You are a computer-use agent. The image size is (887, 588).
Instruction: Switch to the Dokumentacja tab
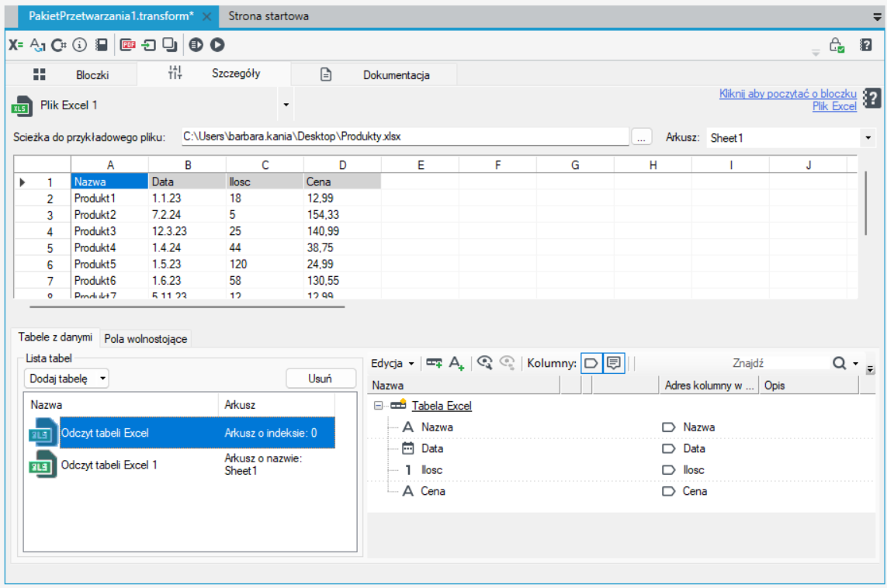(375, 74)
